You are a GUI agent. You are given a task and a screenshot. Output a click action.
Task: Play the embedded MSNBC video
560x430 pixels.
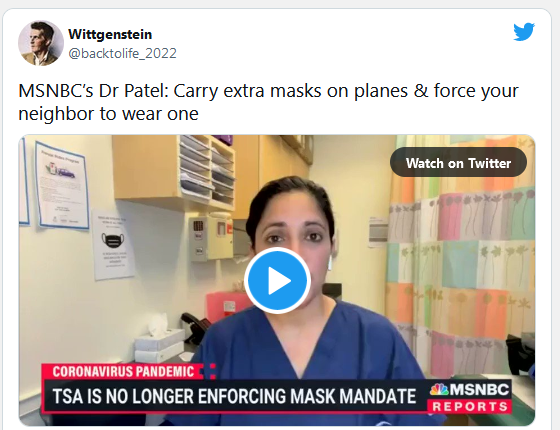(x=277, y=281)
